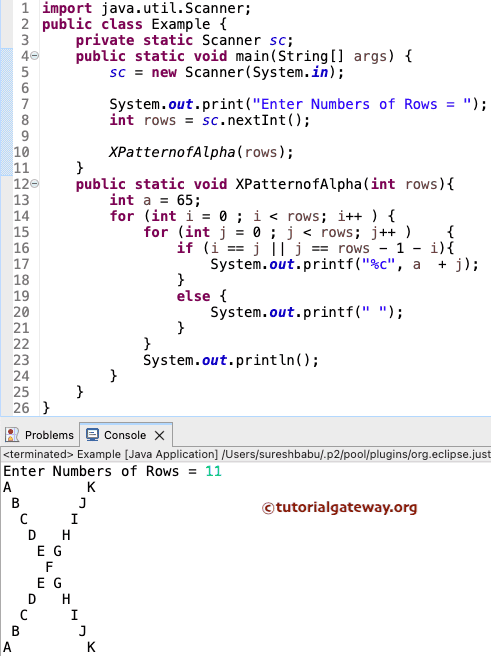Click the Problems tab icon
491x656 pixels.
(12, 435)
